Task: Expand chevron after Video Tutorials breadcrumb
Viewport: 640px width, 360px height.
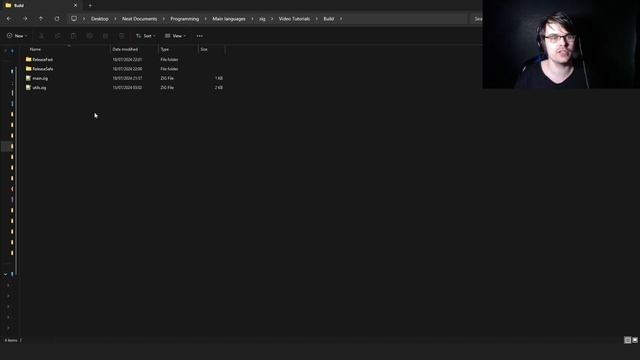Action: pos(316,19)
